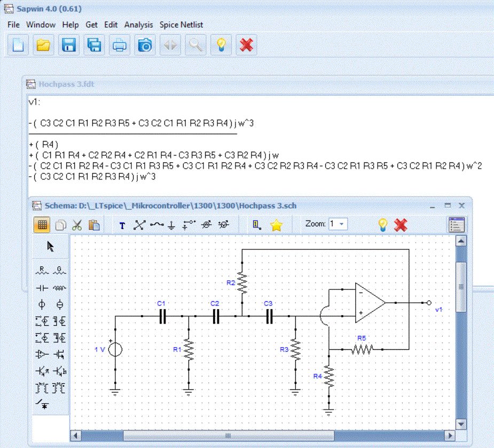Viewport: 494px width, 448px height.
Task: Select the arrow pointer tool
Action: pos(51,247)
